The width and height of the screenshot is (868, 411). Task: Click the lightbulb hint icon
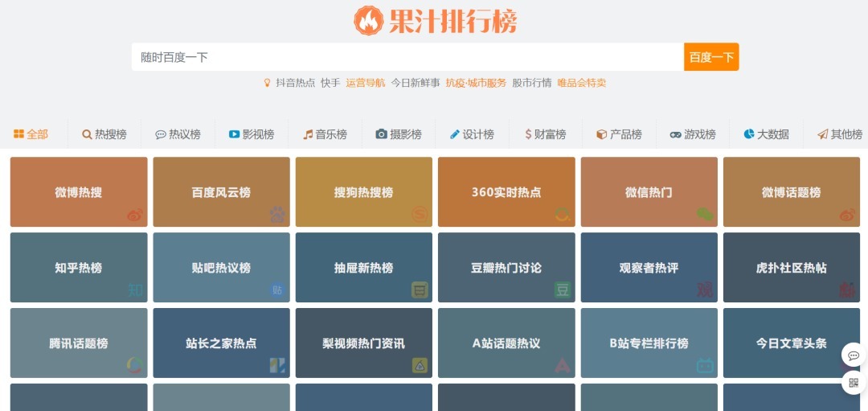tap(268, 83)
